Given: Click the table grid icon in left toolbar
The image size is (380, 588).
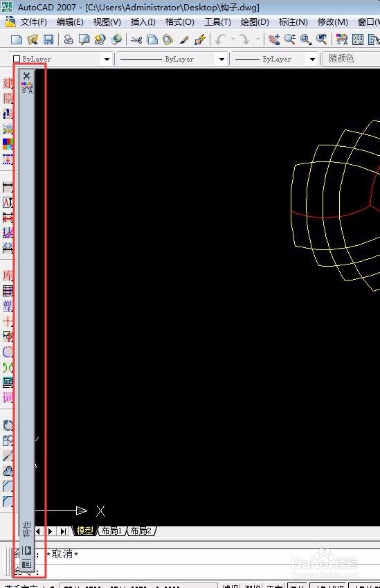Looking at the screenshot, I should point(8,291).
